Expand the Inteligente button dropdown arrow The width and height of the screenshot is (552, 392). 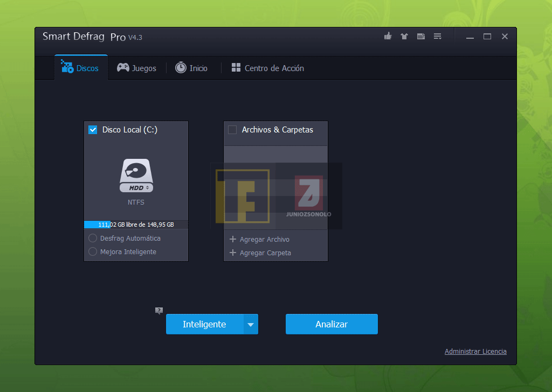(x=251, y=324)
